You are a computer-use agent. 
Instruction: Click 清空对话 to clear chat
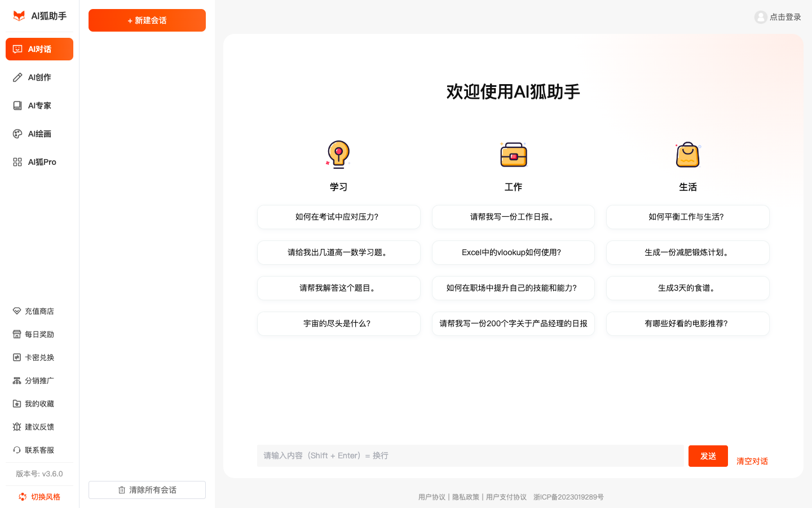(x=752, y=461)
